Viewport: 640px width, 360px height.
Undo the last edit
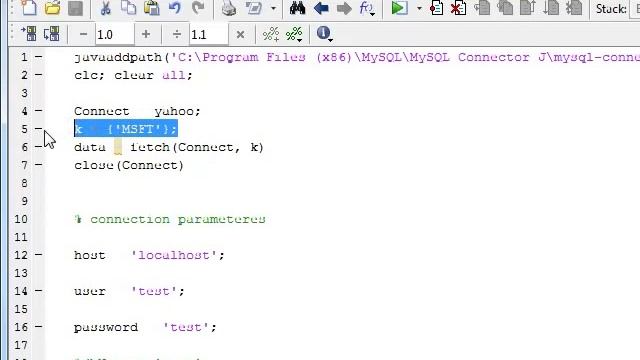click(x=175, y=8)
